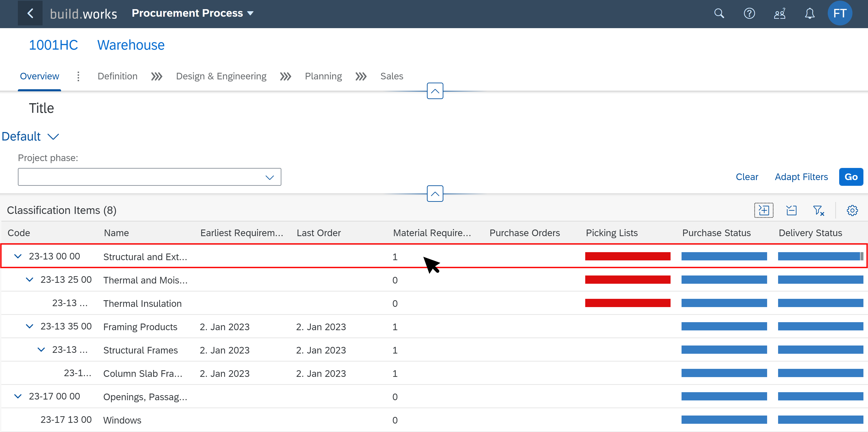
Task: Click the red Picking Lists bar for Structural and Ext
Action: (x=627, y=256)
